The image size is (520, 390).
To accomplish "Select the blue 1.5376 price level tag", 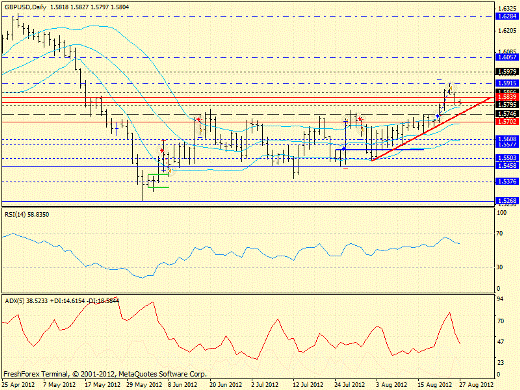I will (507, 181).
